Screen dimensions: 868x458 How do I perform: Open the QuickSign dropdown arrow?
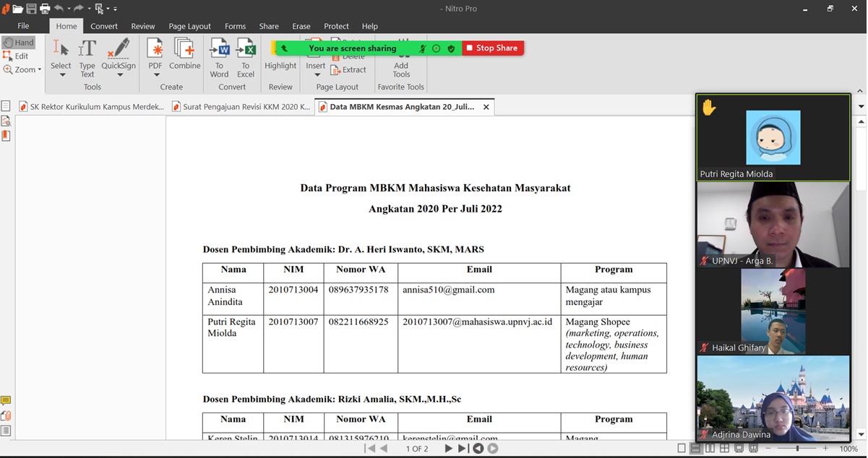click(120, 75)
